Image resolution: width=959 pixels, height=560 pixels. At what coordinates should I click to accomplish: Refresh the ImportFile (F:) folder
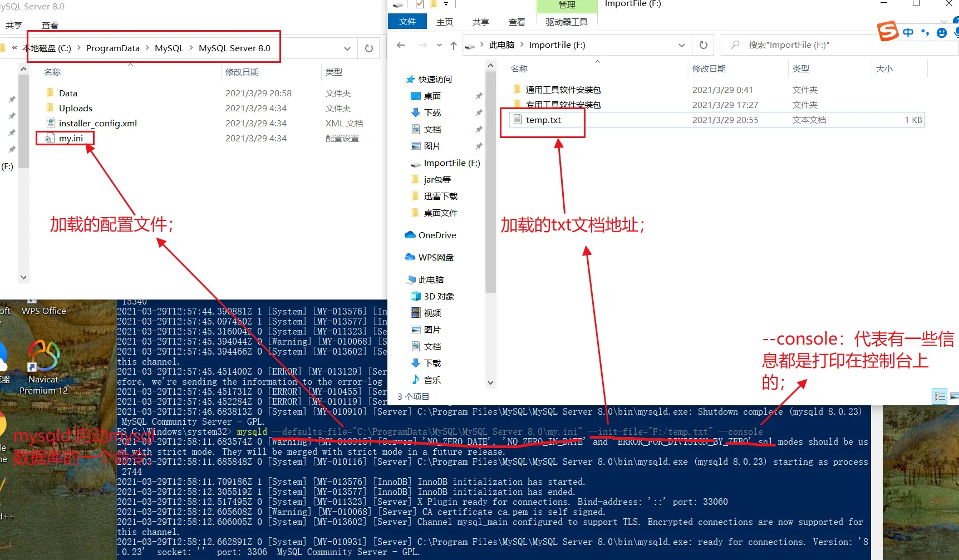pos(704,45)
